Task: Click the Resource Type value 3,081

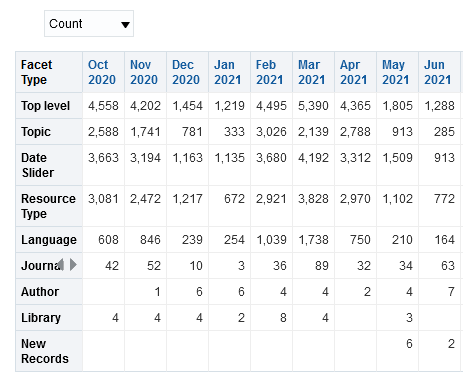Action: click(x=103, y=199)
